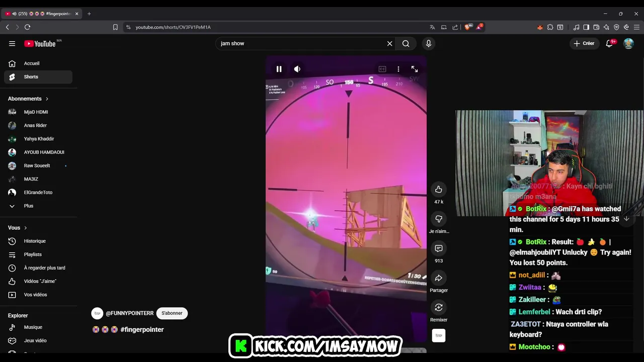Open the account avatar menu
Screen dimensions: 644x362
628,43
